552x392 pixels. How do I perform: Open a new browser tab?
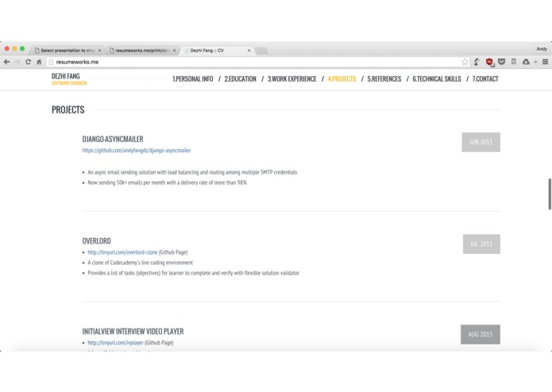(261, 51)
